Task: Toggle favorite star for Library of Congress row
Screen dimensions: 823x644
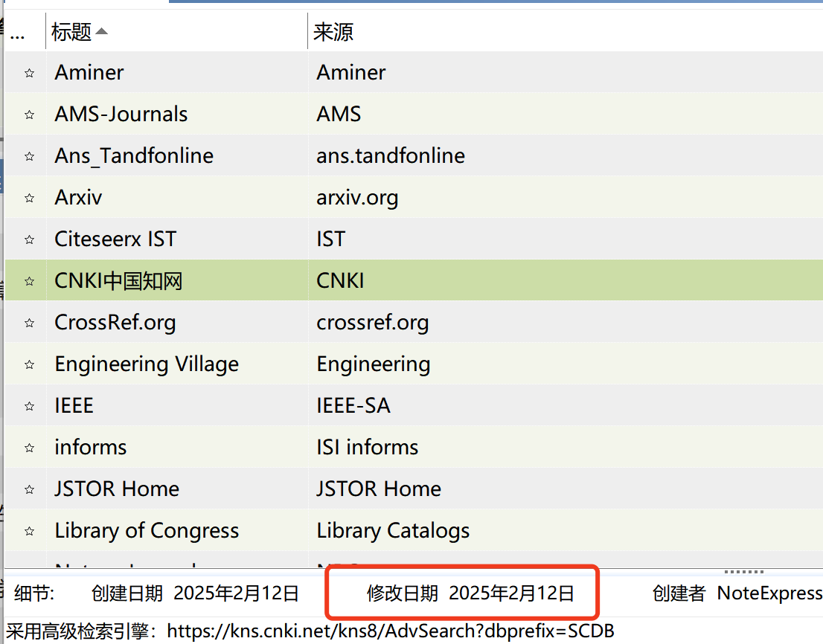Action: point(30,531)
